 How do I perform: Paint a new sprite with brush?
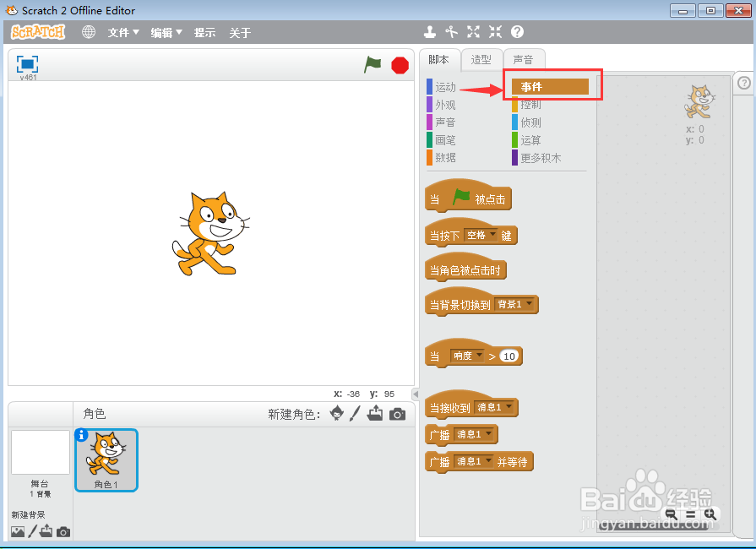pyautogui.click(x=355, y=413)
